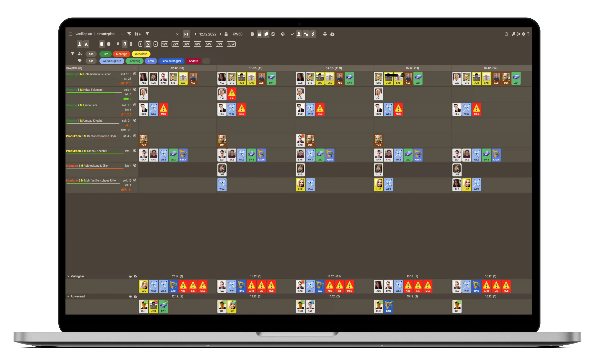Image resolution: width=592 pixels, height=364 pixels.
Task: Switch to 5 day view
Action: [148, 44]
